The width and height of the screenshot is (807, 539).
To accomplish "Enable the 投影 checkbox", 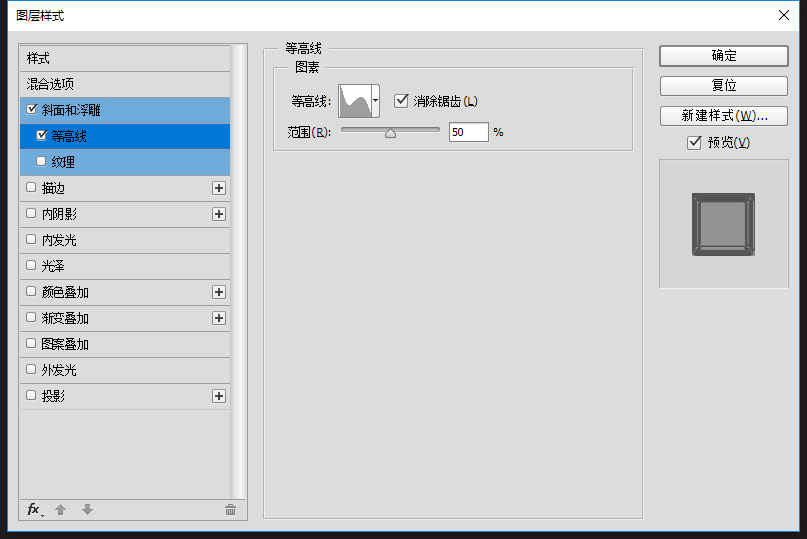I will pyautogui.click(x=31, y=395).
